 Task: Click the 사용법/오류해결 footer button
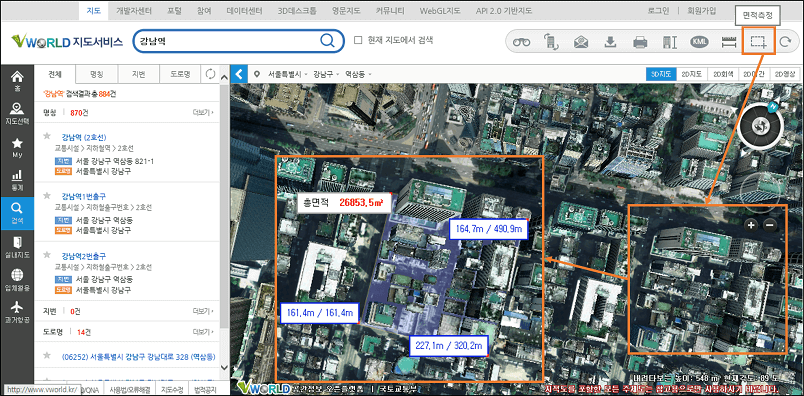click(130, 389)
